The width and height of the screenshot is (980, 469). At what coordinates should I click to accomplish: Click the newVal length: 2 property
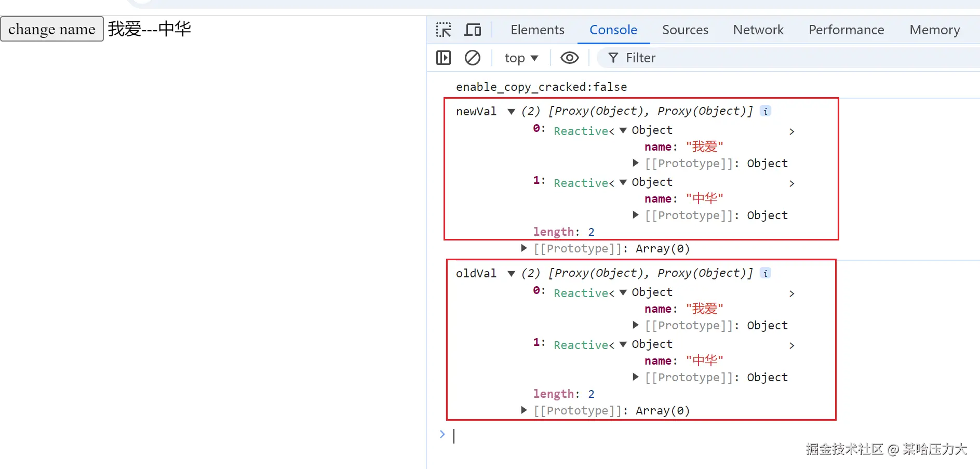point(563,232)
